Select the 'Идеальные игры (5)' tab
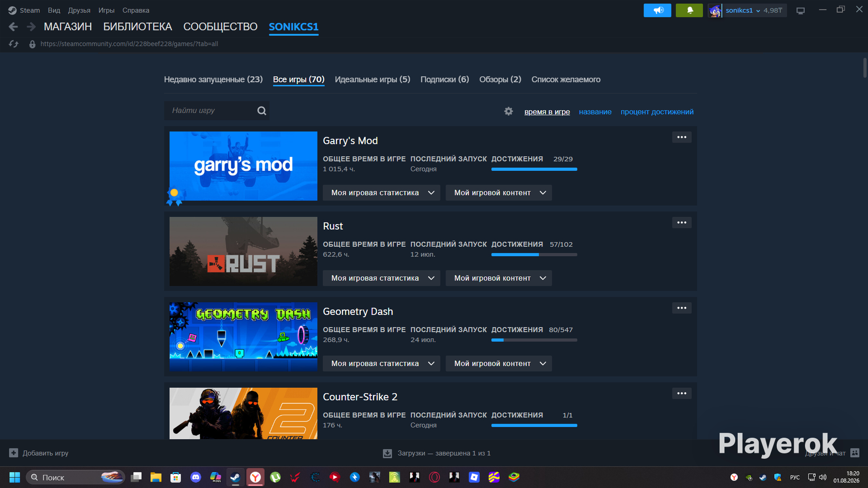Screen dimensions: 868x488 (x=372, y=80)
